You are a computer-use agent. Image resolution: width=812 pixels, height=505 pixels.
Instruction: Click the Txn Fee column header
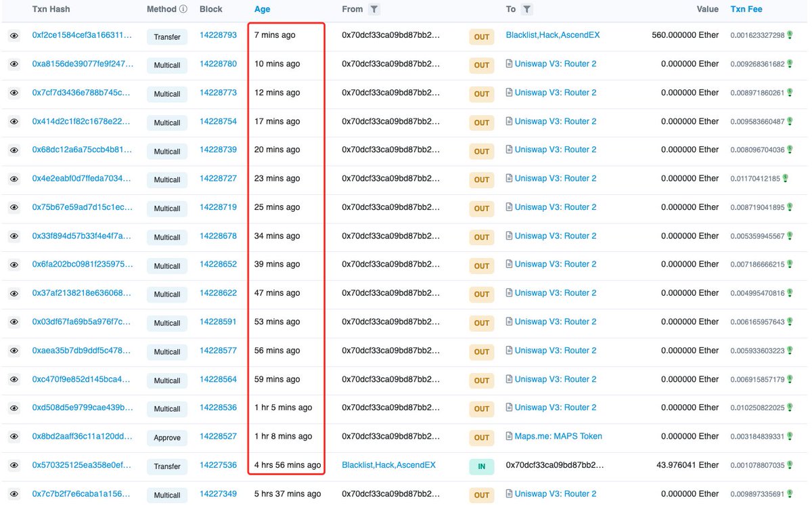[x=746, y=9]
